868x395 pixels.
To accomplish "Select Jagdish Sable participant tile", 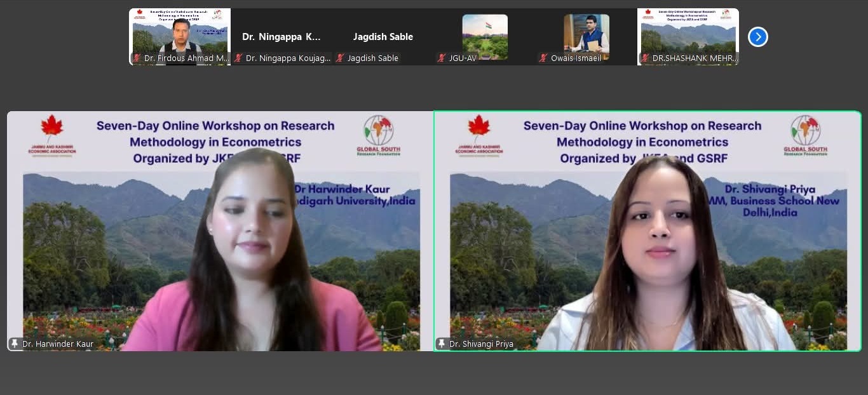I will (x=383, y=32).
